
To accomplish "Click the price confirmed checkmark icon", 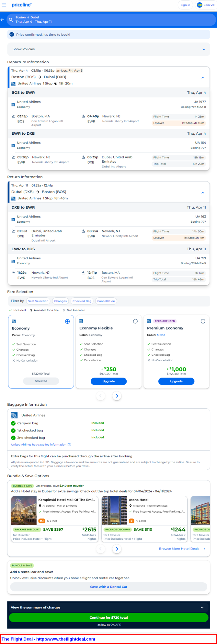I will coord(12,34).
